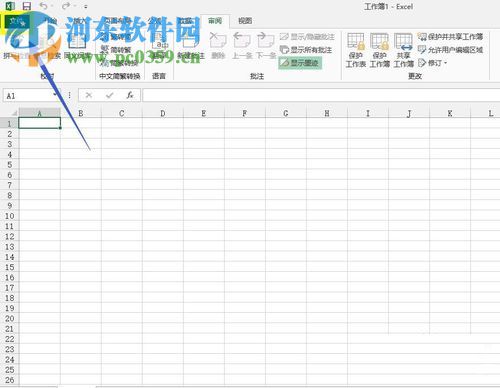Switch to the 数据 (Data) ribbon tab

(185, 21)
